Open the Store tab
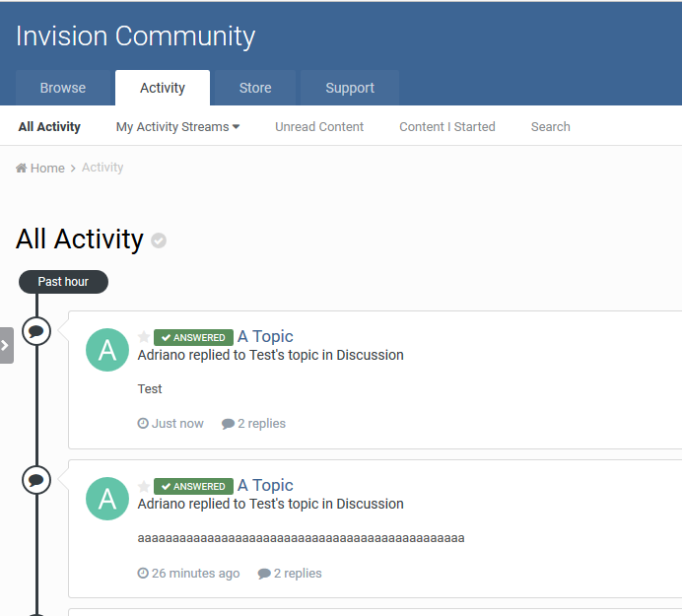Image resolution: width=682 pixels, height=616 pixels. (255, 88)
